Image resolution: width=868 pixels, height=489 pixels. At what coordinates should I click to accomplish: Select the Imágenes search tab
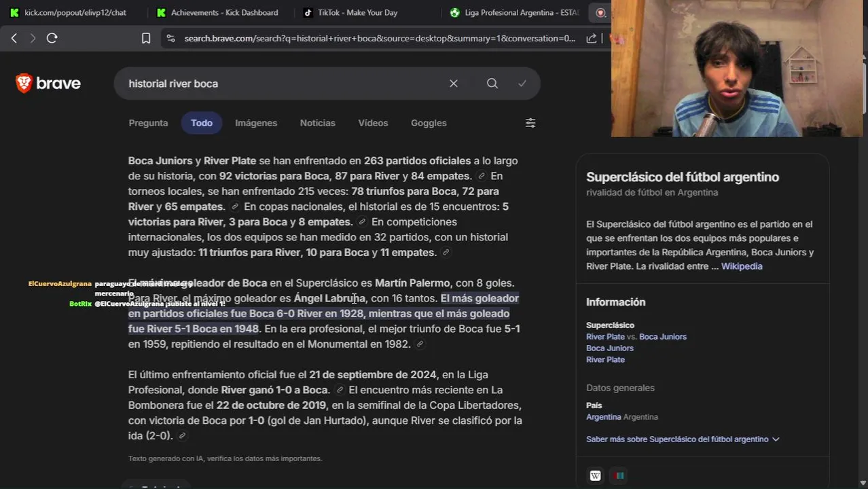(256, 123)
